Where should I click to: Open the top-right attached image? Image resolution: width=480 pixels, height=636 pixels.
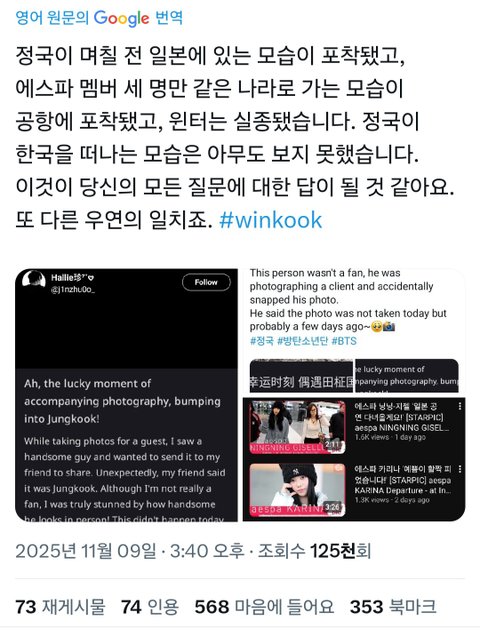point(354,331)
